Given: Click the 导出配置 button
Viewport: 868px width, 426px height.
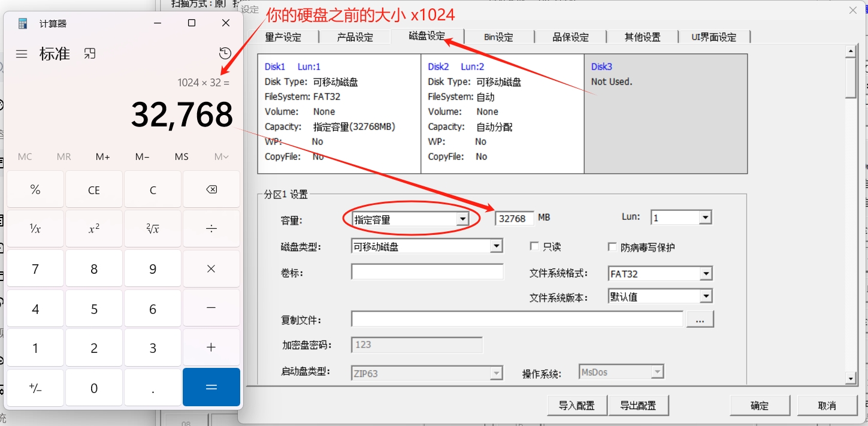Looking at the screenshot, I should (639, 405).
